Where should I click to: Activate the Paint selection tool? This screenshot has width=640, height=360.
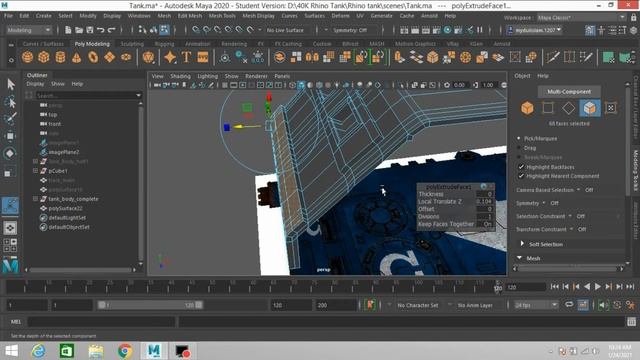[10, 118]
